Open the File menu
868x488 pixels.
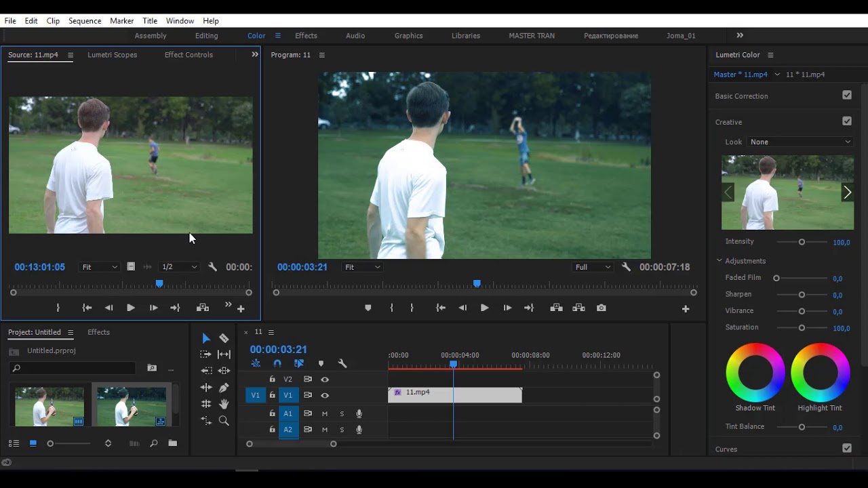[x=10, y=21]
